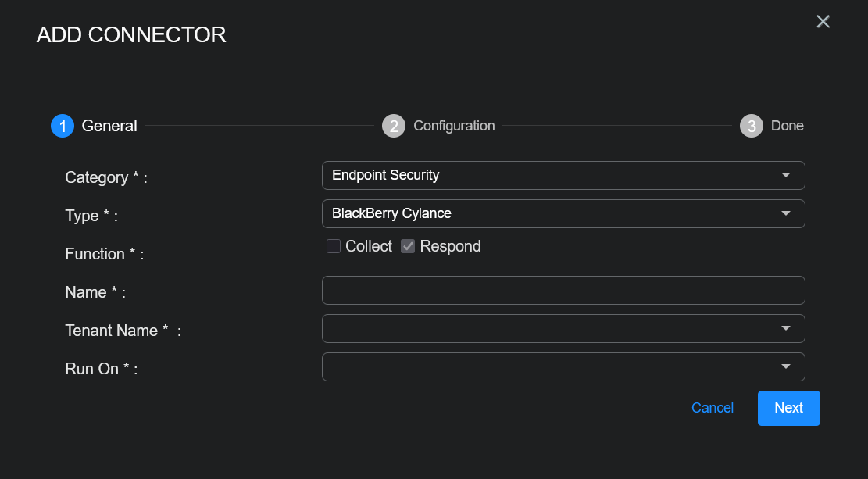Select the General step label
The width and height of the screenshot is (868, 479).
pos(109,126)
